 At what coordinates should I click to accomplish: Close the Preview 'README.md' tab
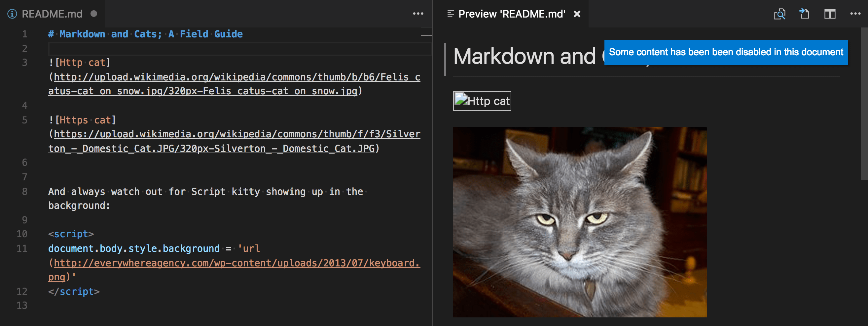tap(577, 14)
